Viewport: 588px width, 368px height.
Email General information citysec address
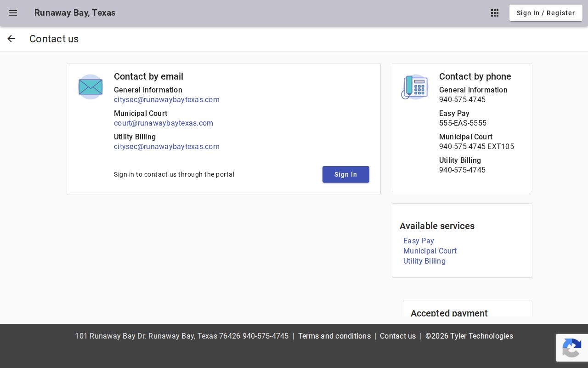(167, 100)
